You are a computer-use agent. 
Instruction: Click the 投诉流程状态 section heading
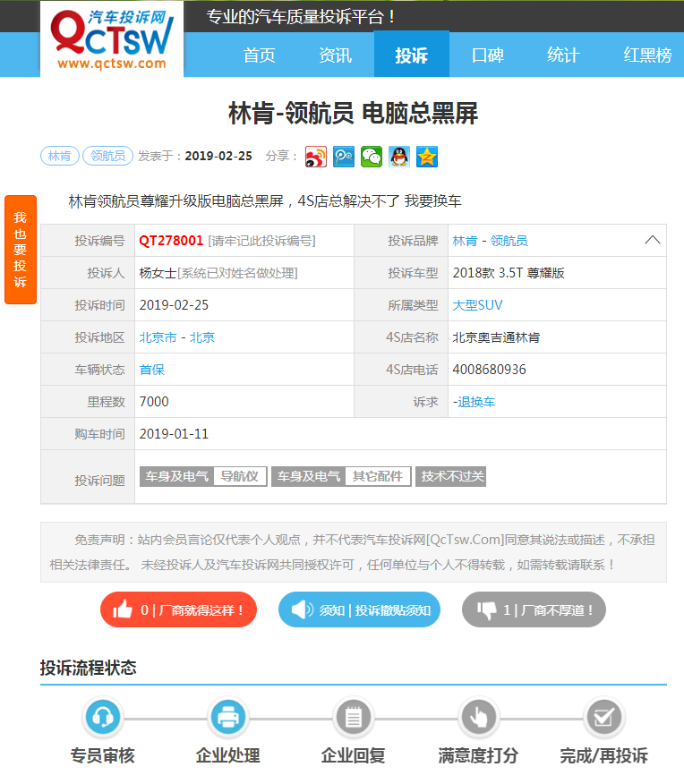click(x=89, y=668)
